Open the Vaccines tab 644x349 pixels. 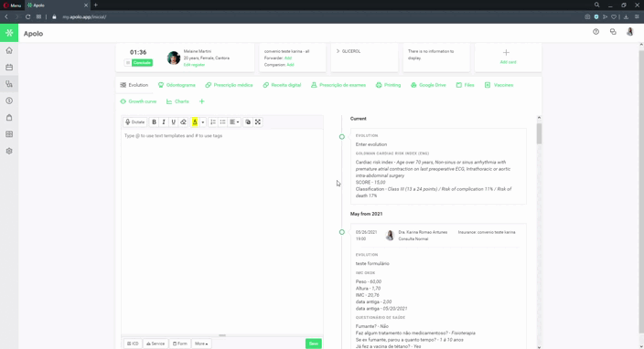tap(499, 85)
